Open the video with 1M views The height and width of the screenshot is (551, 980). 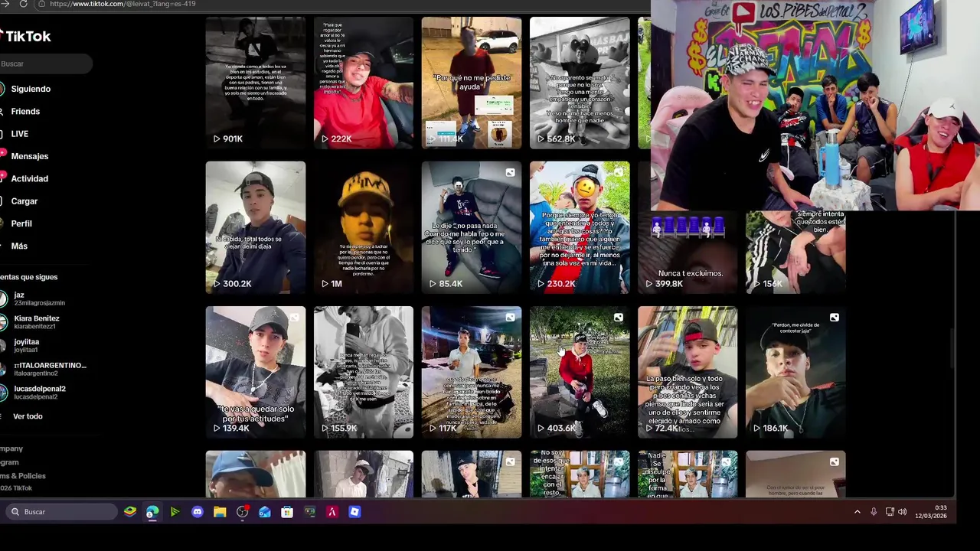[x=363, y=227]
